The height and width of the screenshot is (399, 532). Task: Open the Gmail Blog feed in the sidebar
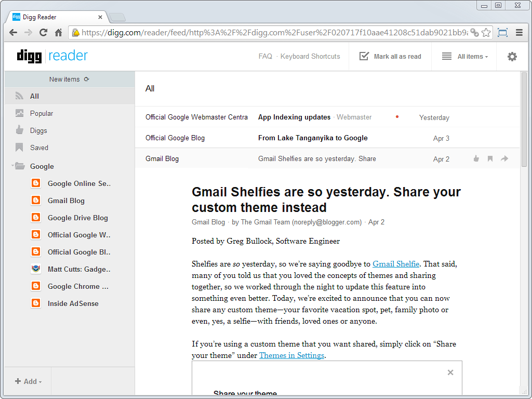point(66,201)
